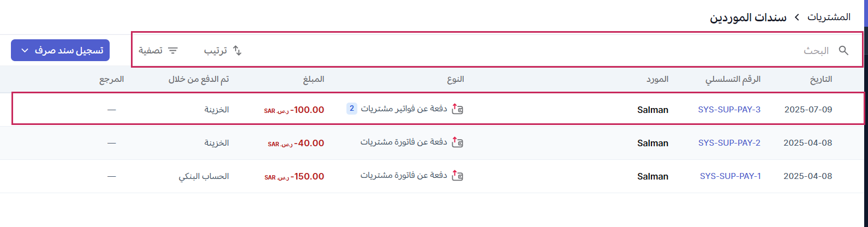Click payment icon on SYS-SUP-PAY-1 row

[x=458, y=176]
